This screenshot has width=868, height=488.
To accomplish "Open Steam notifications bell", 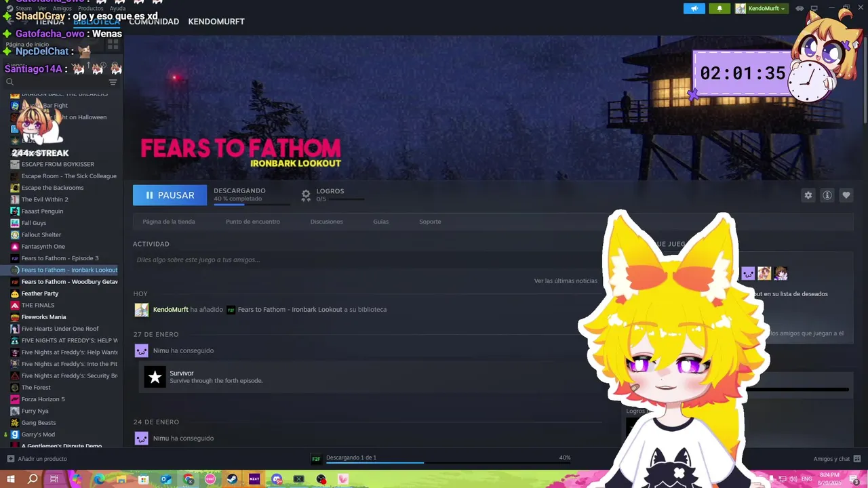I will (719, 8).
